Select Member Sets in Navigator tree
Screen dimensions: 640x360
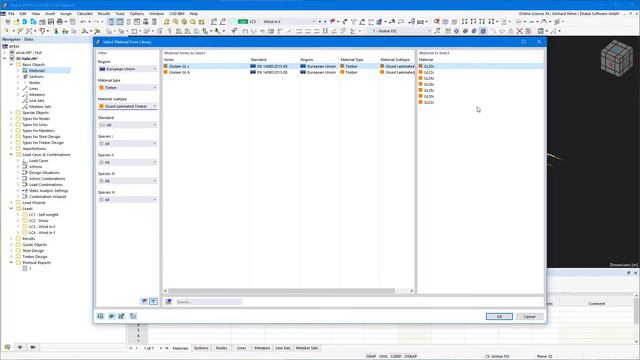40,107
